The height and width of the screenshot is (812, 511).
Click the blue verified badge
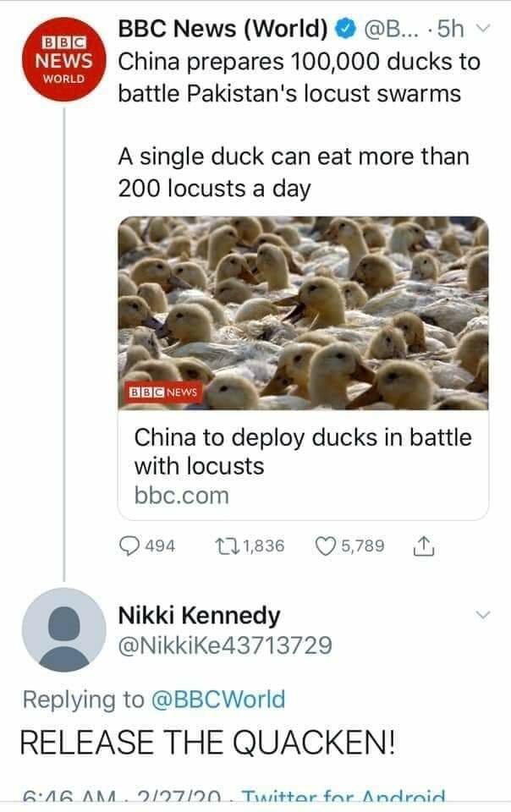[345, 29]
